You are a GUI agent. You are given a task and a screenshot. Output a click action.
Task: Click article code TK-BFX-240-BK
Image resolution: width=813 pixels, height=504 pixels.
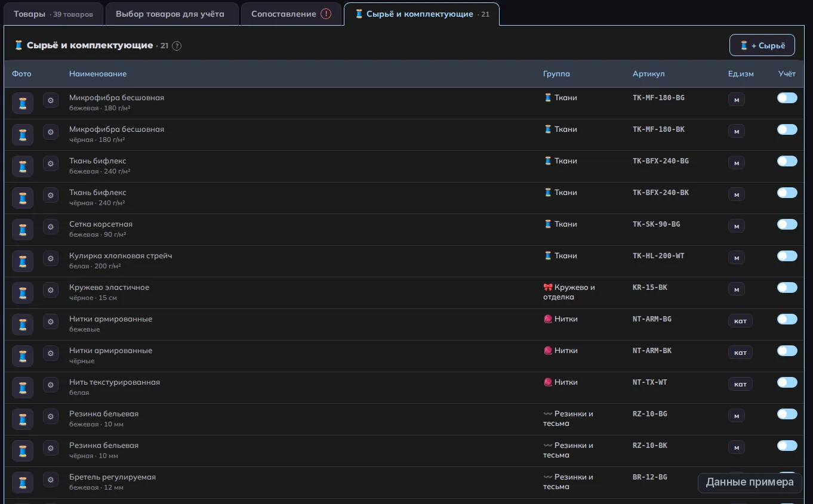tap(661, 193)
